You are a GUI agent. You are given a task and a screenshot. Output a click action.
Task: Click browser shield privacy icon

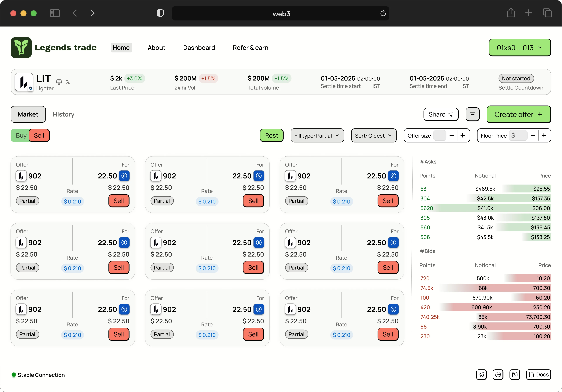pos(160,13)
